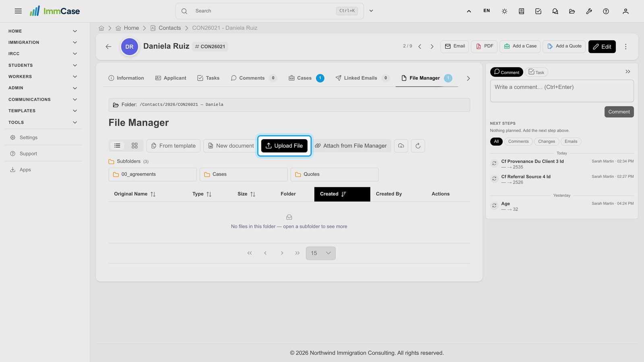The image size is (644, 362).
Task: Open the chat bubbles icon in header
Action: 555,11
